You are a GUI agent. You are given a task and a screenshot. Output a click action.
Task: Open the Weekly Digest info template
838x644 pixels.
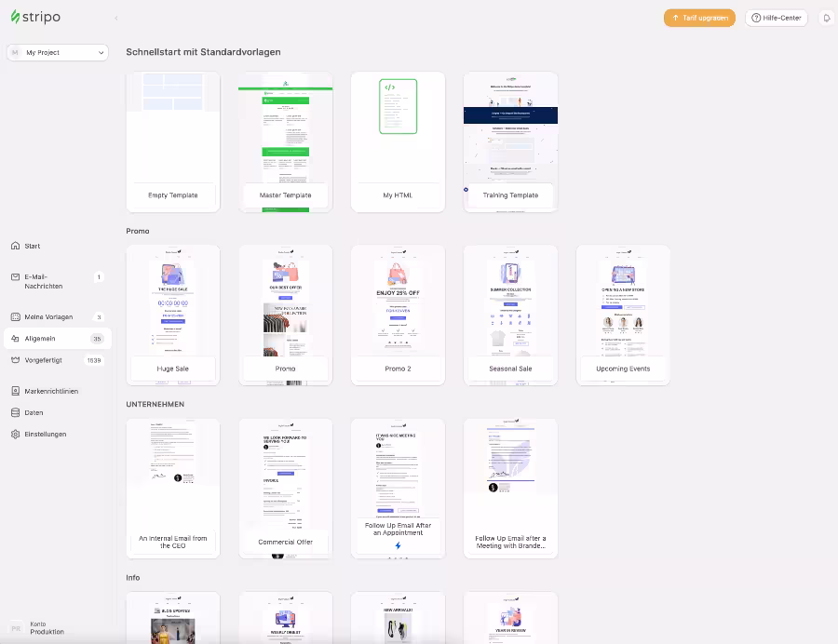click(286, 618)
